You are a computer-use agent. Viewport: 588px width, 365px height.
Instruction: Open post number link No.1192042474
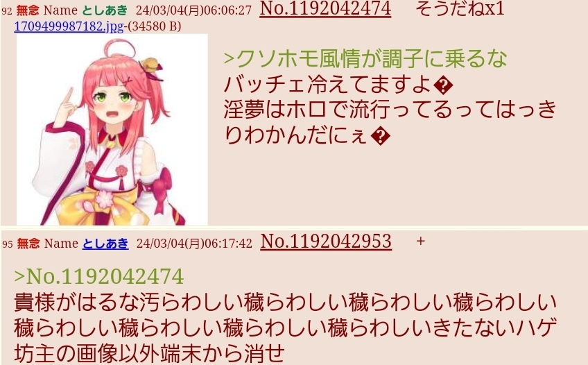[x=325, y=8]
